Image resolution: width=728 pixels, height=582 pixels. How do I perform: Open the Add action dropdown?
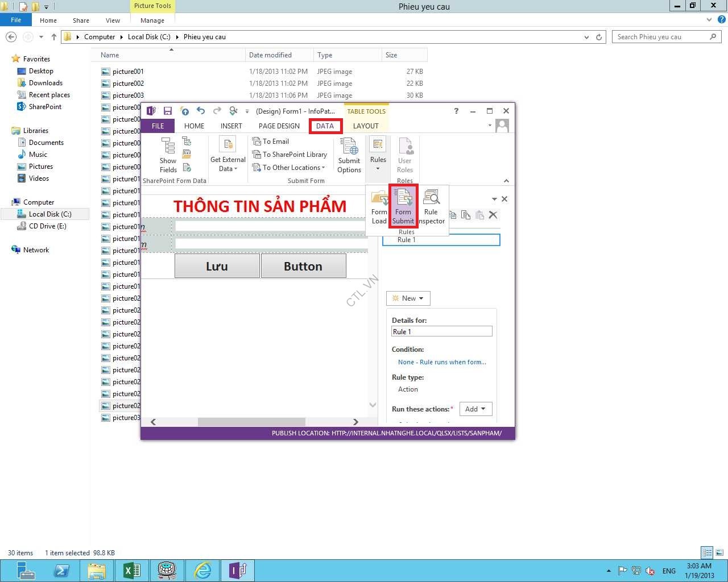tap(475, 409)
